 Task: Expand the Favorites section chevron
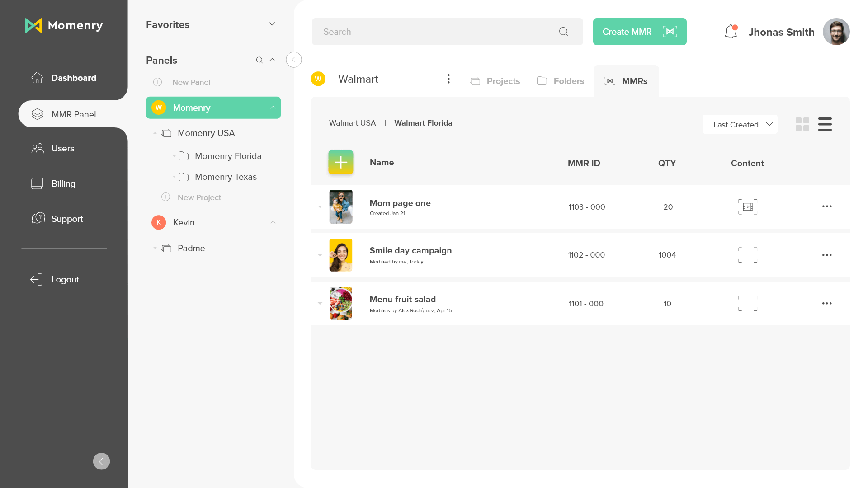click(x=272, y=24)
